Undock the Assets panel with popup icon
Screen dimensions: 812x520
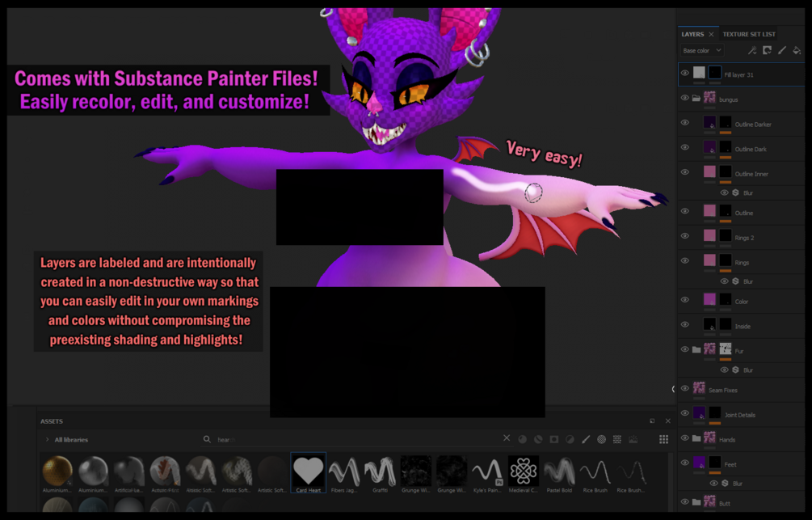(x=652, y=421)
